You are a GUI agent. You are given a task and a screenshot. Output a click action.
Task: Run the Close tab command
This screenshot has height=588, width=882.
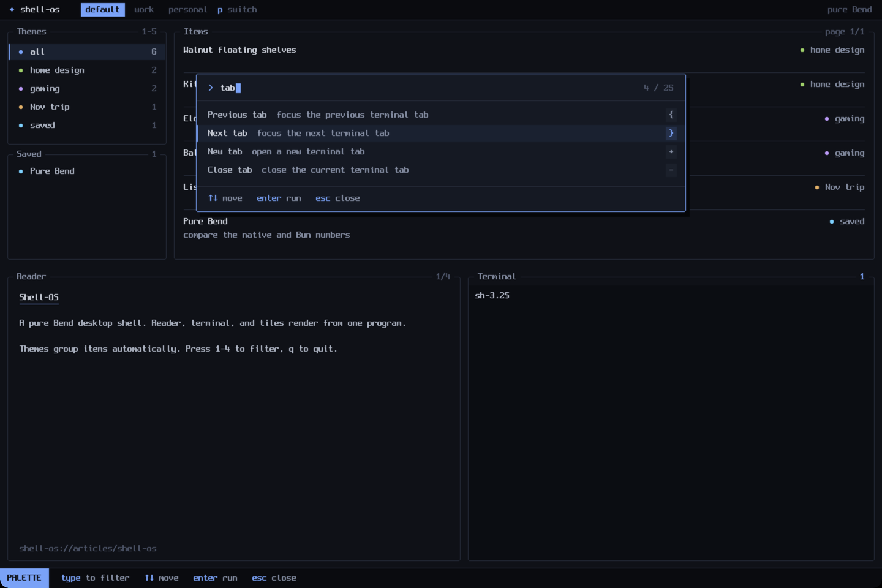click(x=441, y=170)
